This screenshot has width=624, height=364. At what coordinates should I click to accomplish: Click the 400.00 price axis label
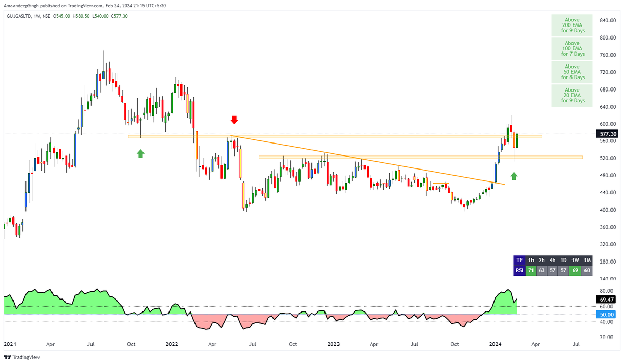(x=607, y=210)
